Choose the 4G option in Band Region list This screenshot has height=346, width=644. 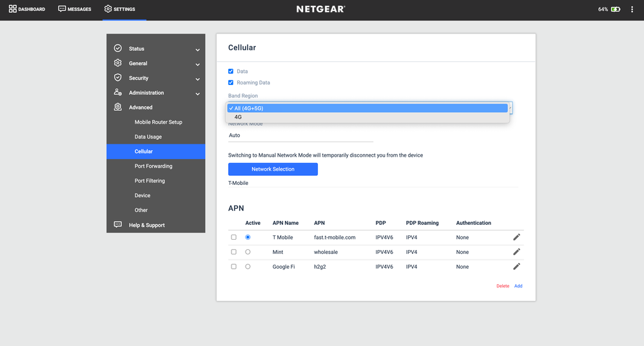[239, 117]
